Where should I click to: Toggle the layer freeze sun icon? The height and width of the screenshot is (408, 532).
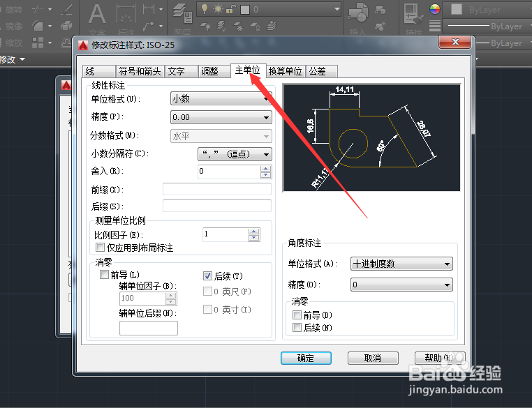click(218, 9)
